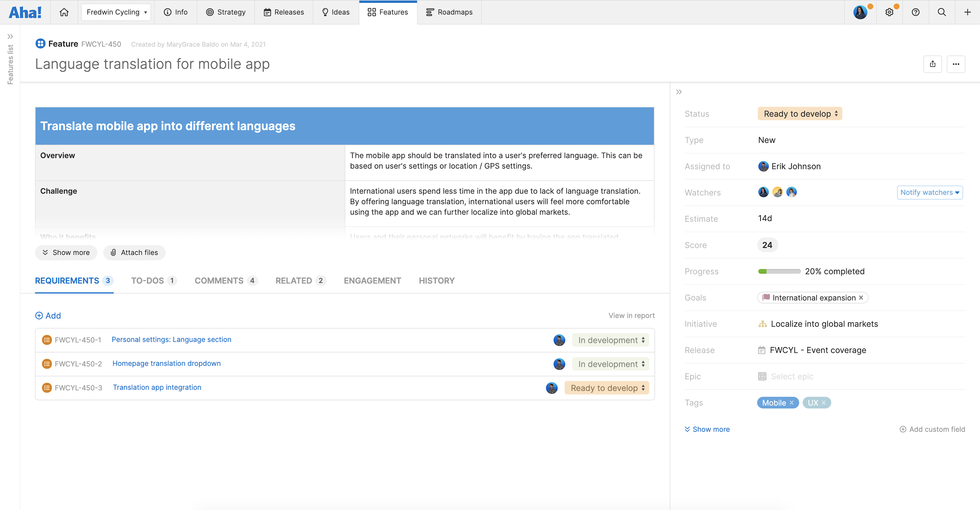Open the Fredwin Cycling workspace dropdown
The width and height of the screenshot is (980, 510).
[116, 12]
